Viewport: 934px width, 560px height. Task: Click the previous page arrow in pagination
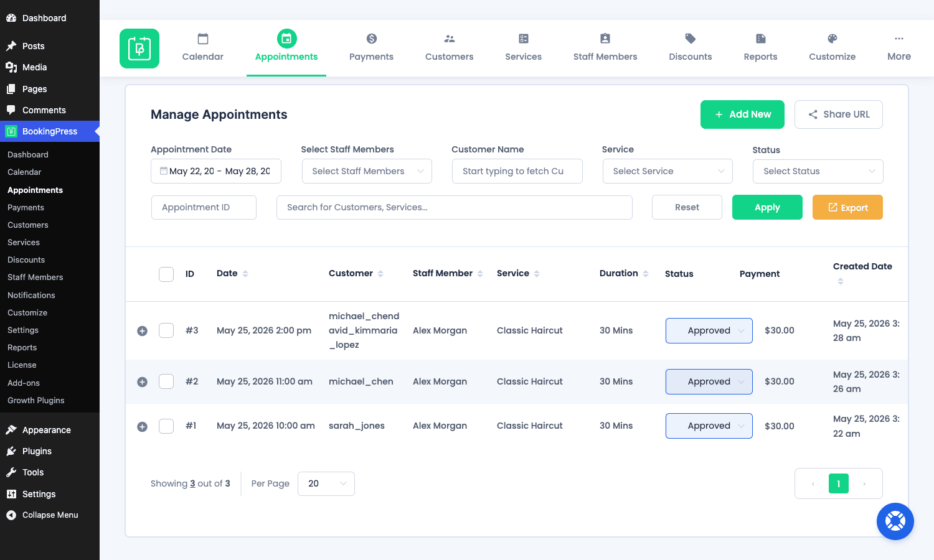[813, 483]
